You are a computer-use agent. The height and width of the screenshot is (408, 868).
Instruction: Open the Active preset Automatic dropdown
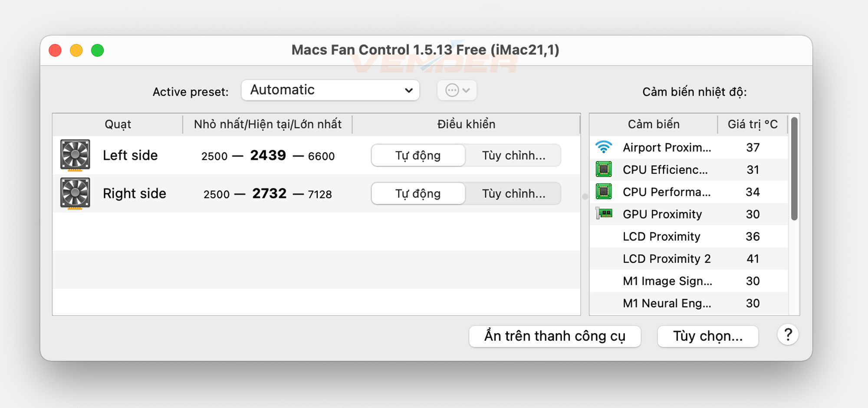[x=330, y=90]
